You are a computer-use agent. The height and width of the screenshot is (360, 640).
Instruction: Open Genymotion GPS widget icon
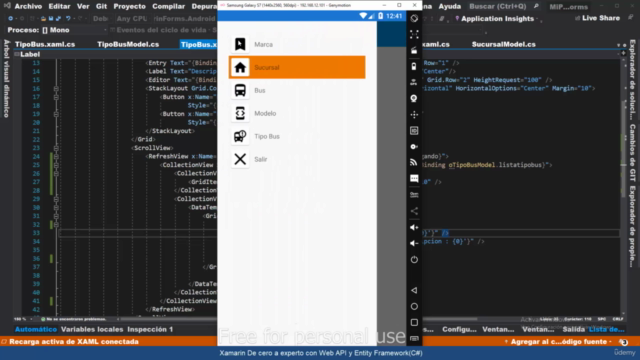tap(414, 82)
